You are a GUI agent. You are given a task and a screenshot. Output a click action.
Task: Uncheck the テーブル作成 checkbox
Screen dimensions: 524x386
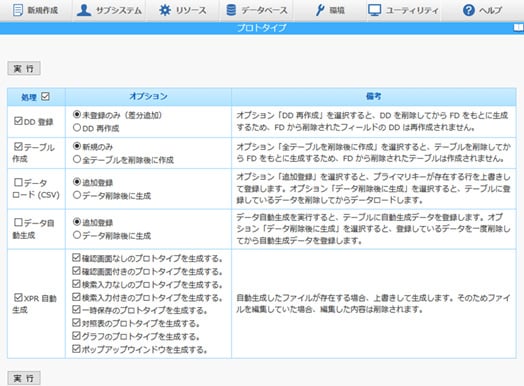(18, 146)
